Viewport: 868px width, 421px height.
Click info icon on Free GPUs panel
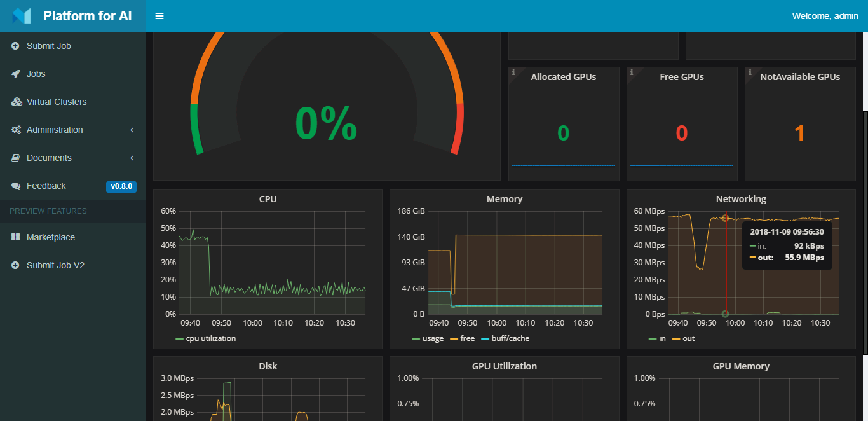pyautogui.click(x=631, y=72)
